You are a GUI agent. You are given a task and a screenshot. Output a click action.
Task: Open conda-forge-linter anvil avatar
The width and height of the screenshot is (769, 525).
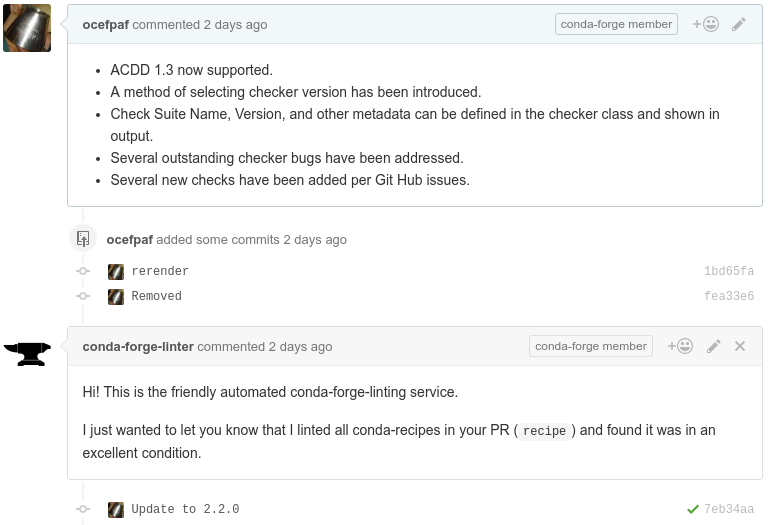click(27, 354)
